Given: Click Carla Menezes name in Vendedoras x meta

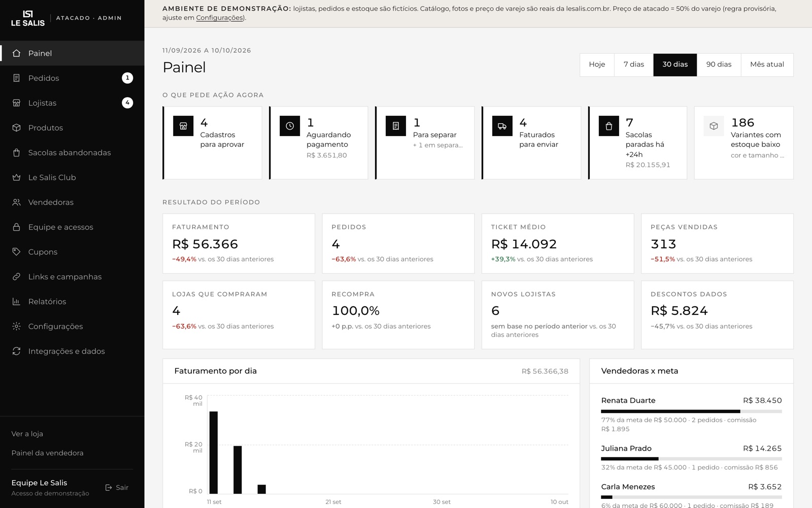Looking at the screenshot, I should (628, 487).
